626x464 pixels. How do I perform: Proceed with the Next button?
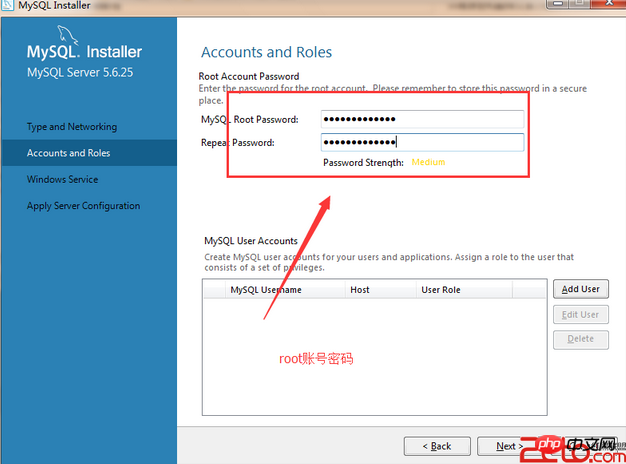pyautogui.click(x=509, y=446)
